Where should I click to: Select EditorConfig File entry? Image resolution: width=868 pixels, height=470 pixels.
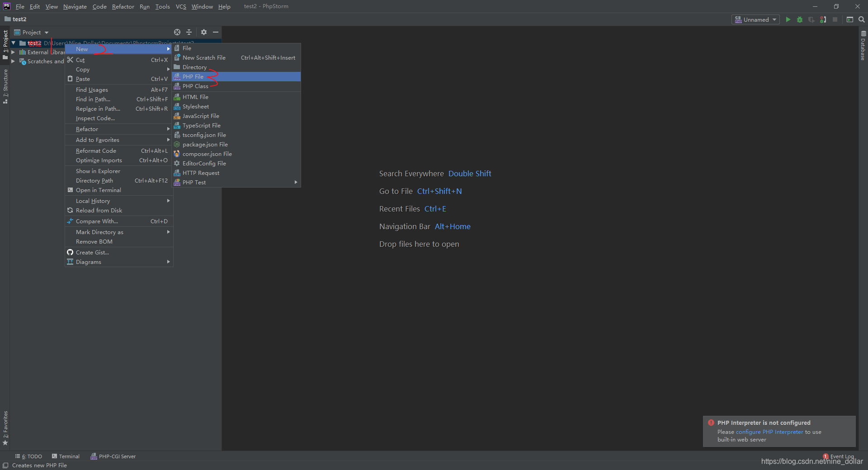point(236,164)
